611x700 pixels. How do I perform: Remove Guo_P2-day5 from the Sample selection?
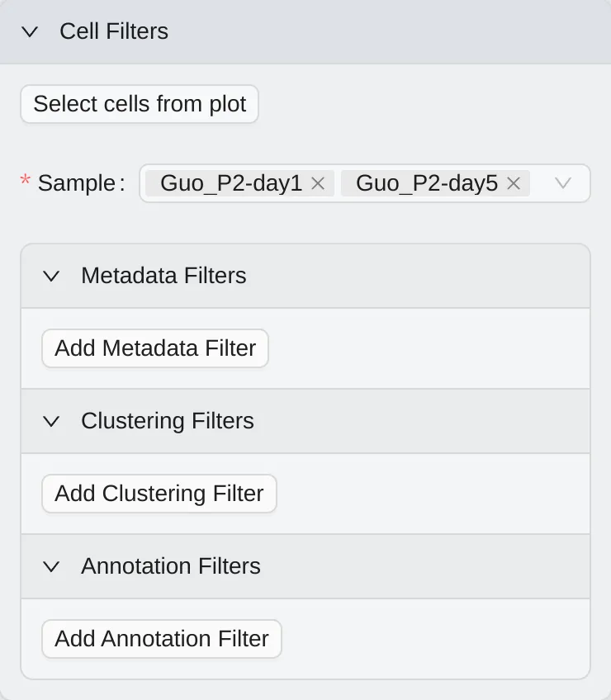coord(513,183)
